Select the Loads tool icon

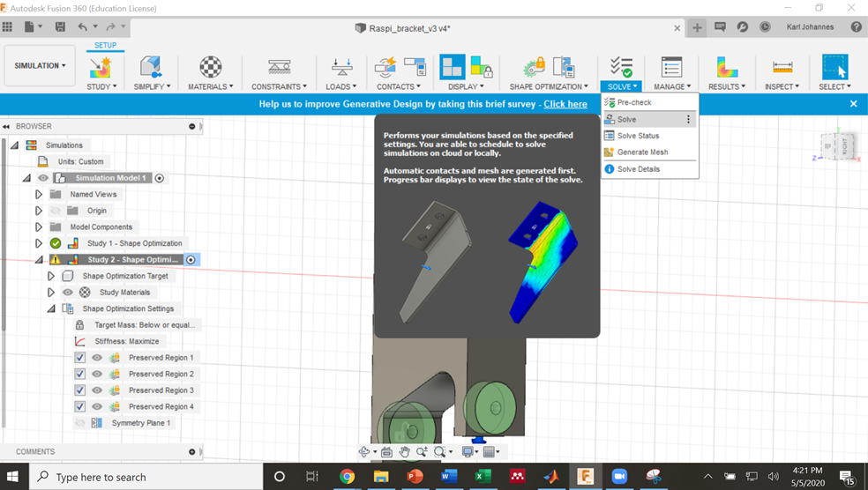pyautogui.click(x=341, y=68)
